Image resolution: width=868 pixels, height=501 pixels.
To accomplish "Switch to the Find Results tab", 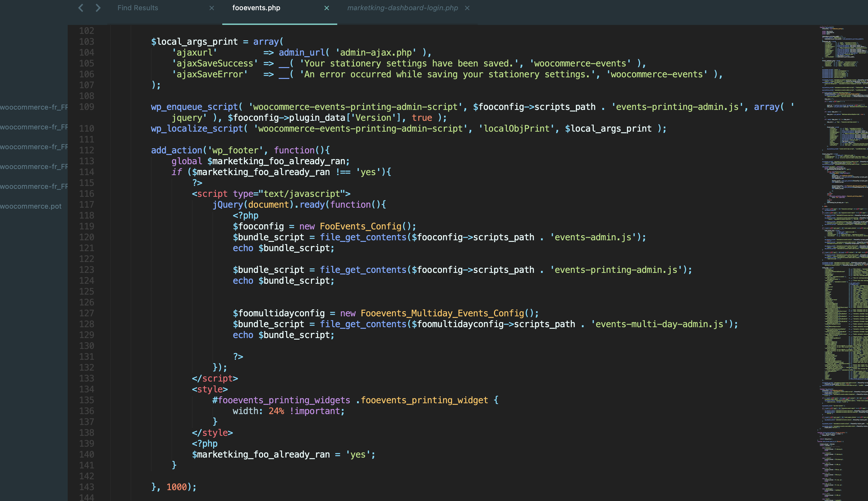I will [138, 8].
